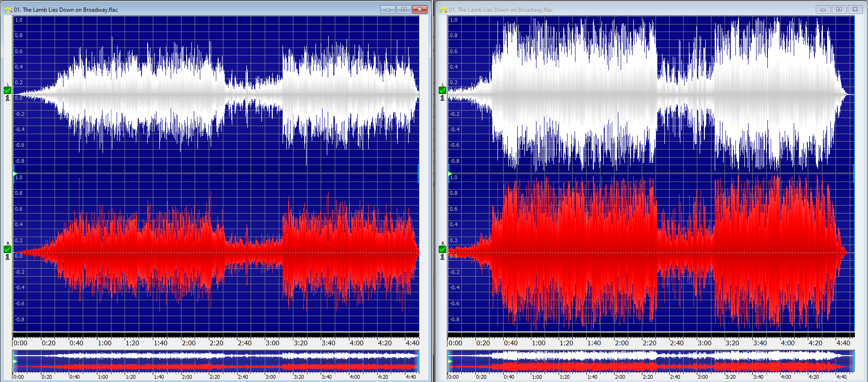Image resolution: width=868 pixels, height=382 pixels.
Task: Click 2:20 on the right window's main time ruler
Action: coord(649,343)
